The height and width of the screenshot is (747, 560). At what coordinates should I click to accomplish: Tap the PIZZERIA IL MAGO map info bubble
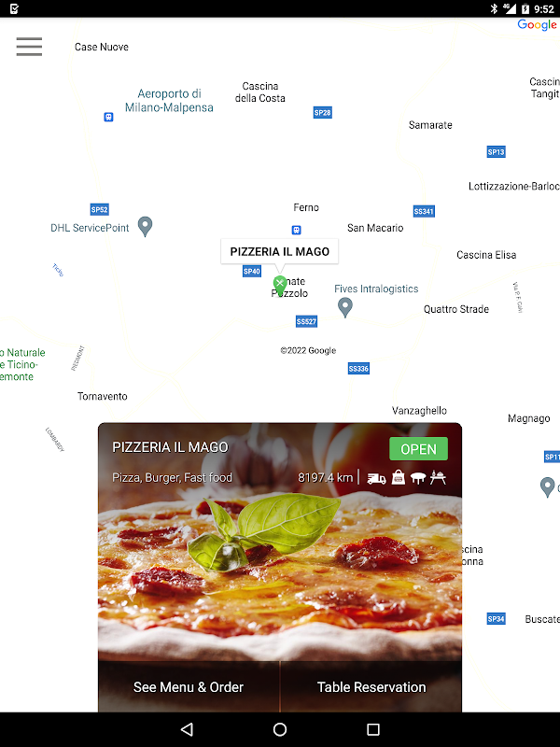pos(279,251)
